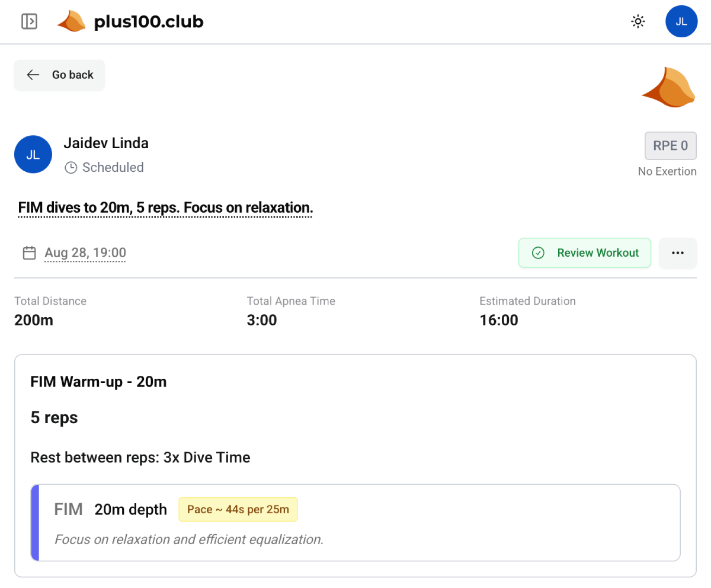Click the plus100.club logo icon

tap(71, 21)
